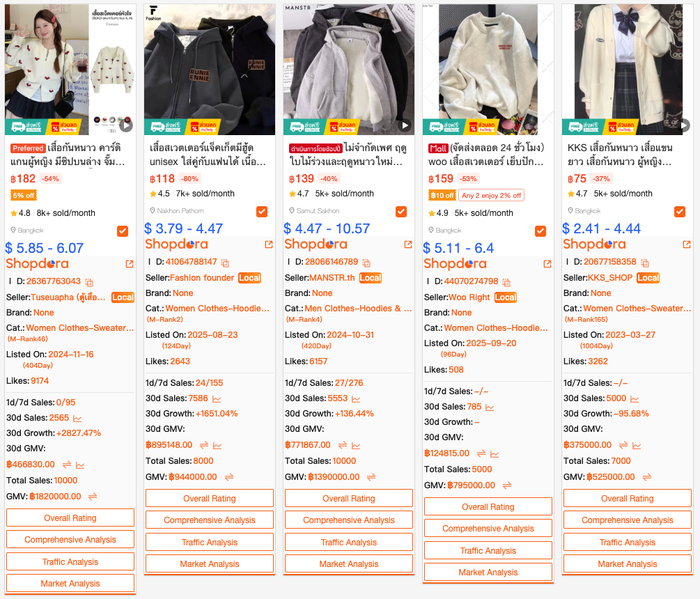Play video on MANSTR hoodie thumbnail
This screenshot has width=700, height=599.
point(405,125)
